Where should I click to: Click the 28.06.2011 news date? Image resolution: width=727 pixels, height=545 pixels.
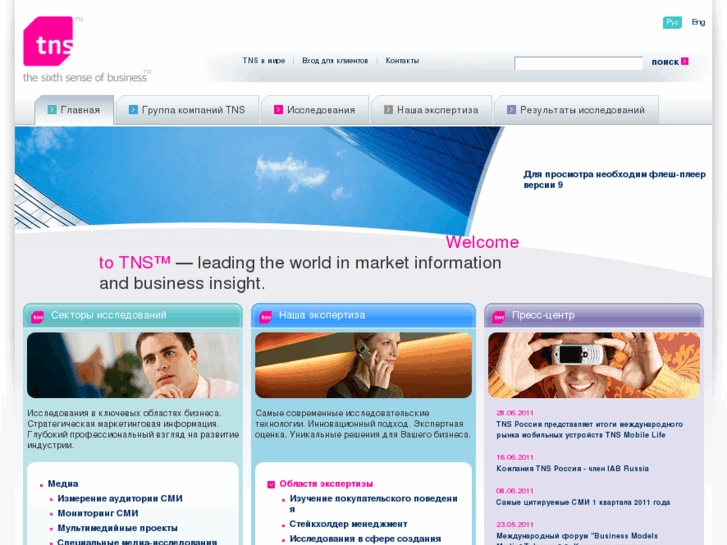pyautogui.click(x=515, y=413)
